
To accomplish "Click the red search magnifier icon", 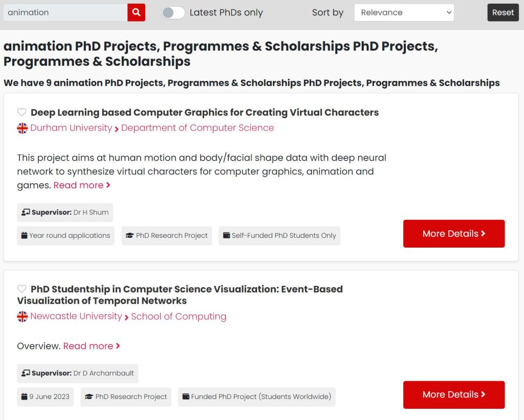I will tap(136, 12).
